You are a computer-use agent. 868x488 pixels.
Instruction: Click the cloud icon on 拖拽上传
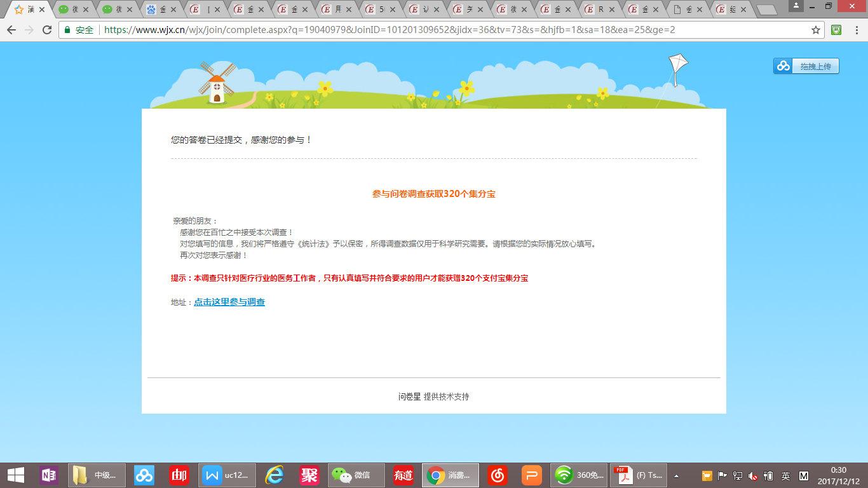(x=783, y=66)
